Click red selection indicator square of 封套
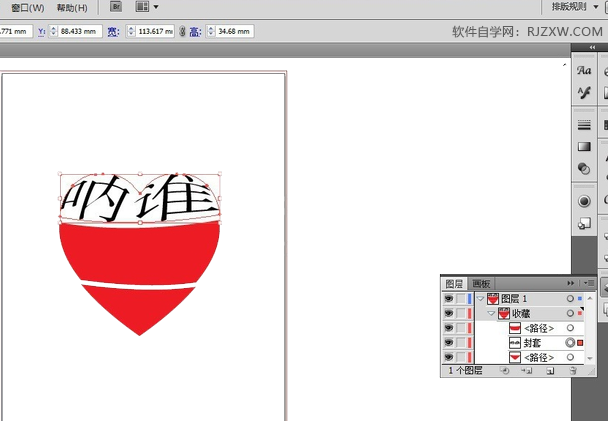Viewport: 608px width, 421px height. click(x=580, y=343)
